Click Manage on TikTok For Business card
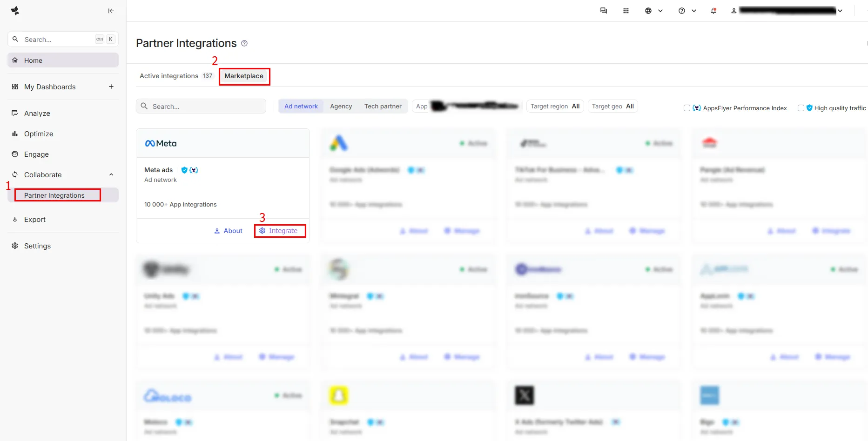868x441 pixels. [647, 231]
